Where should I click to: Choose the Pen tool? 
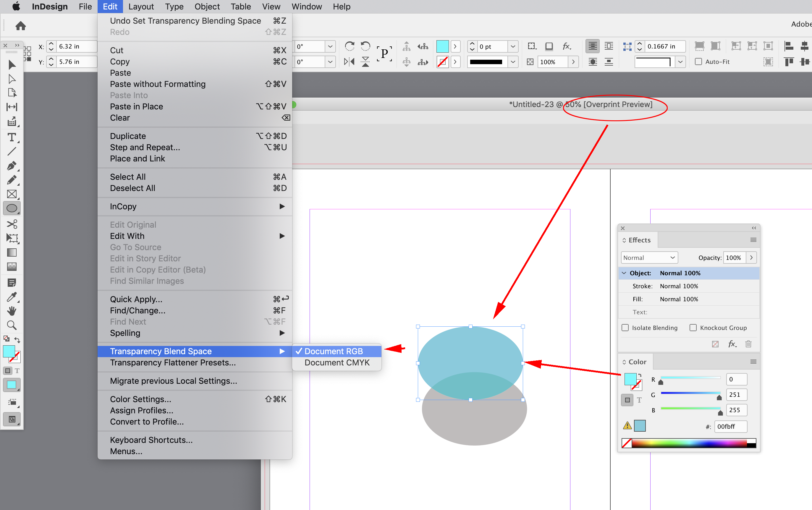coord(12,166)
